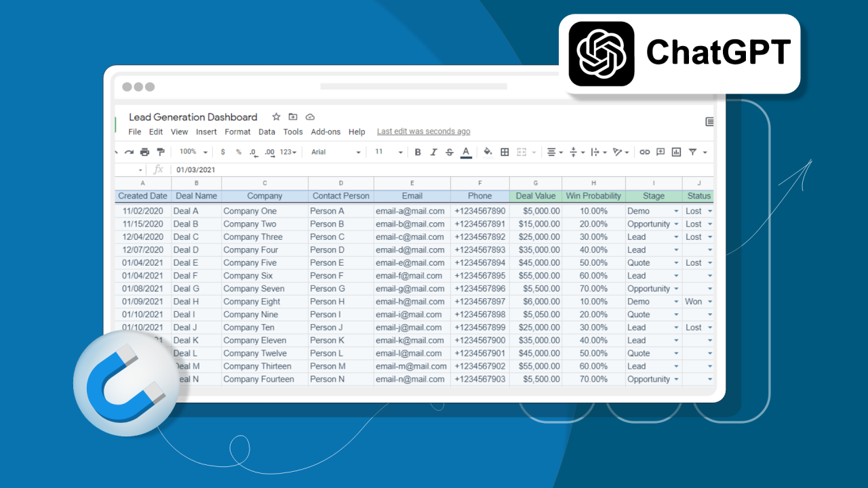The image size is (868, 488).
Task: Open Stage dropdown in the Deal H row
Action: pyautogui.click(x=676, y=302)
